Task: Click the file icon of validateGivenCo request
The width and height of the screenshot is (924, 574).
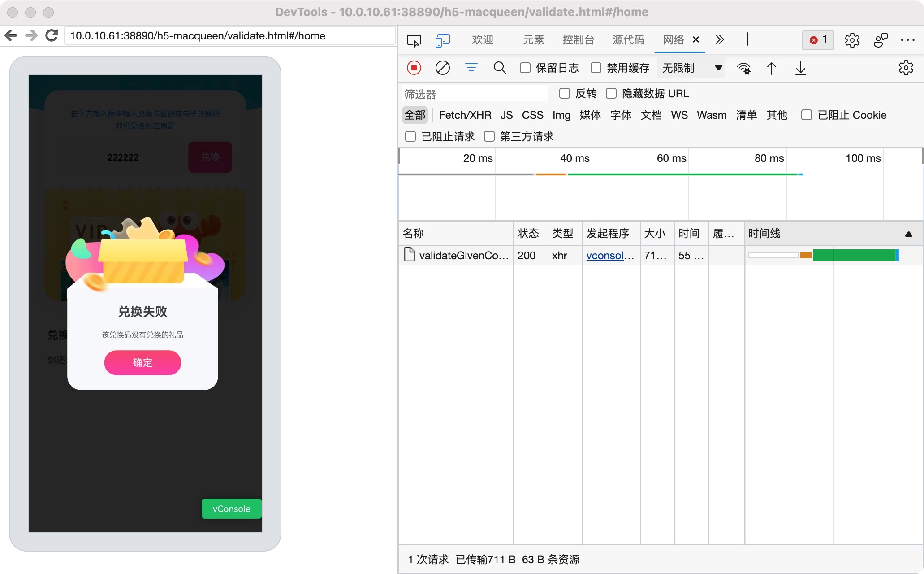Action: (x=409, y=255)
